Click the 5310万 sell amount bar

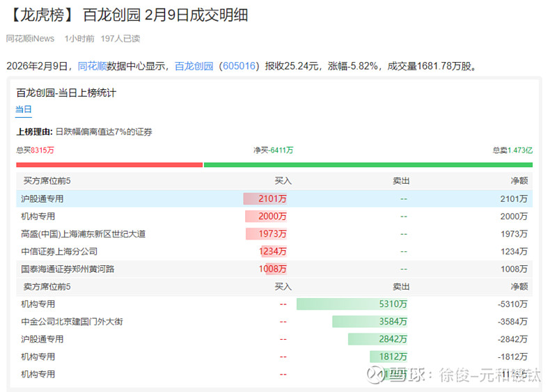pos(352,304)
